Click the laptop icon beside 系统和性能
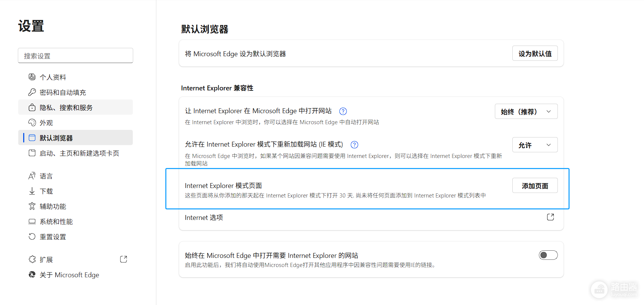 click(x=32, y=221)
